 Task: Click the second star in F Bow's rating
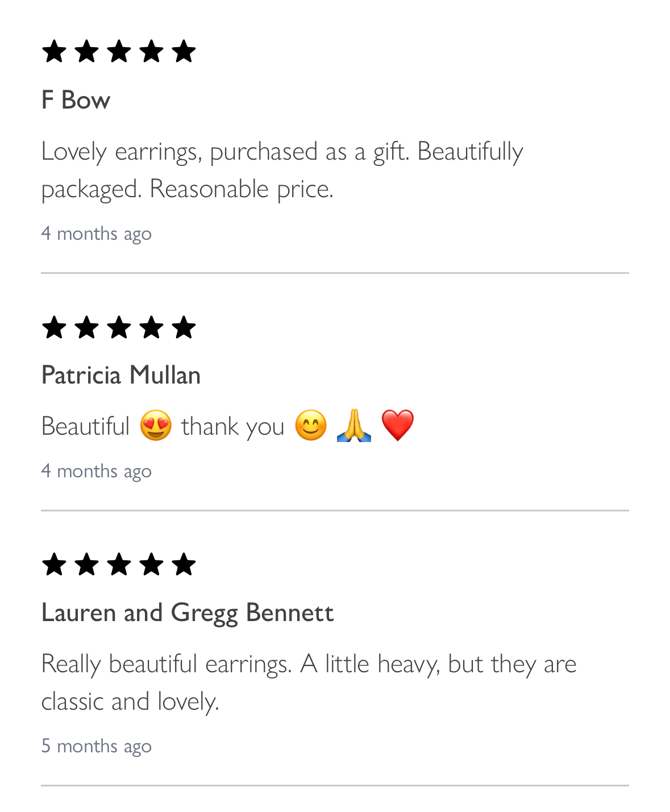tap(86, 51)
